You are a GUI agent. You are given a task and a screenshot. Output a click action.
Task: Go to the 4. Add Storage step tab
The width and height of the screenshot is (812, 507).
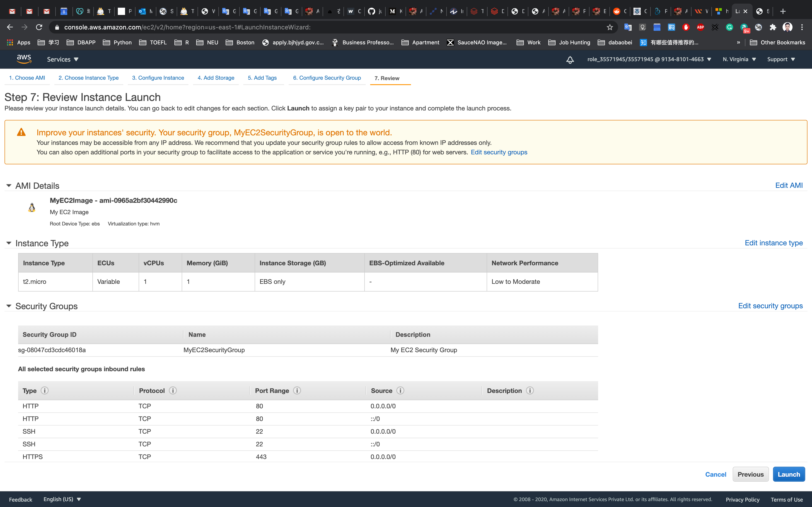point(216,78)
